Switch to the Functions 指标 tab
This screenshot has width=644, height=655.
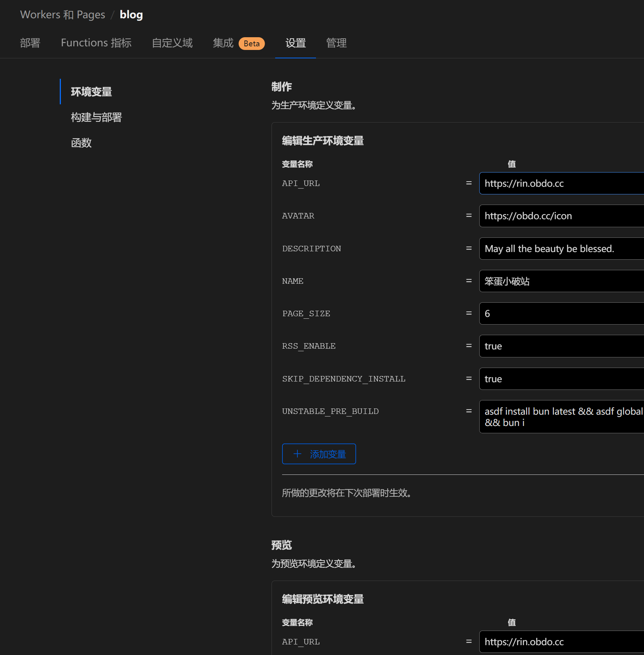[x=96, y=43]
